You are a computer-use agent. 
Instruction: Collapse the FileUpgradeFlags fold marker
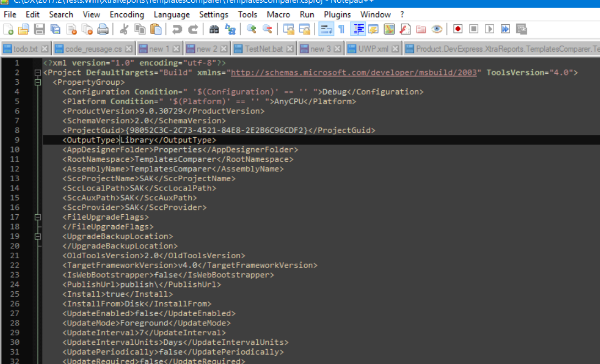pyautogui.click(x=37, y=216)
